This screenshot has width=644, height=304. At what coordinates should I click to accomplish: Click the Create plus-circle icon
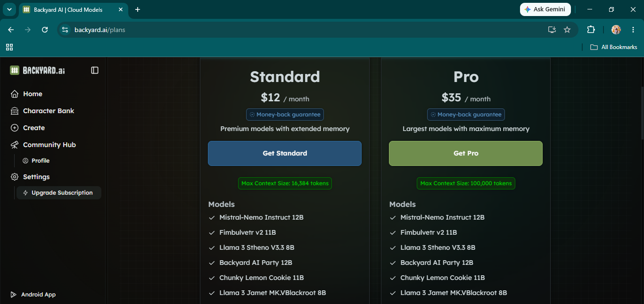[x=15, y=128]
